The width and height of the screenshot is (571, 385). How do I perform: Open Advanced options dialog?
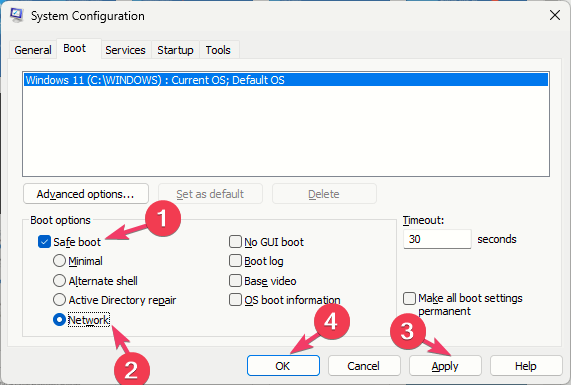[x=86, y=194]
